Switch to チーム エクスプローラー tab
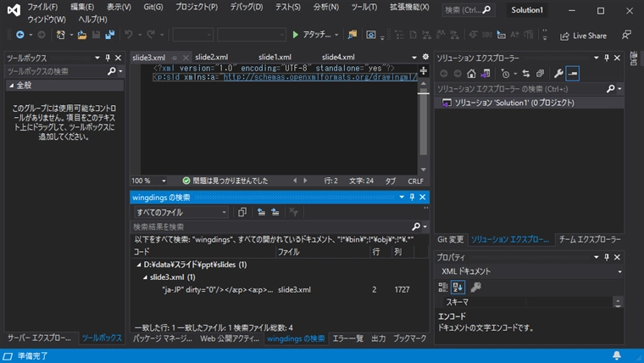The height and width of the screenshot is (363, 644). (x=590, y=239)
